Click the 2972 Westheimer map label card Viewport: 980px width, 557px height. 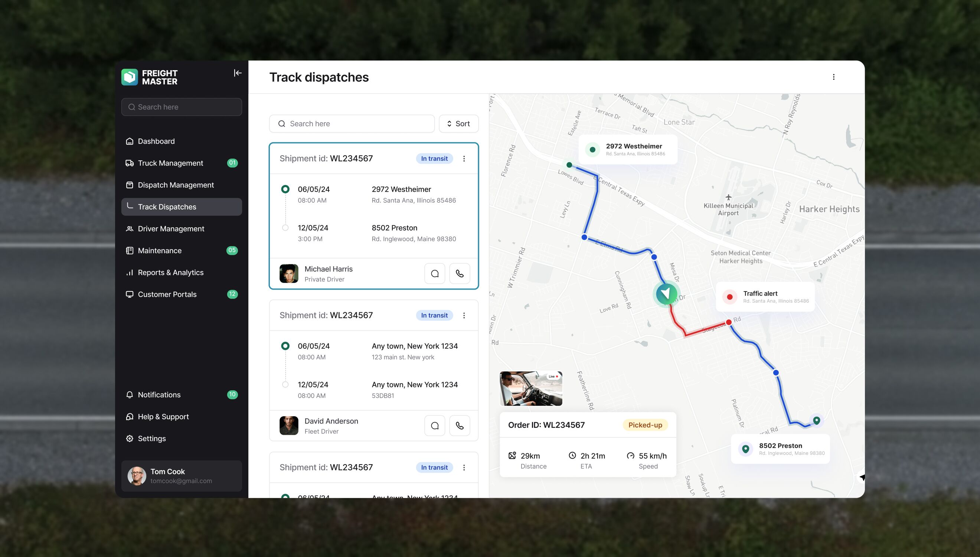tap(628, 150)
